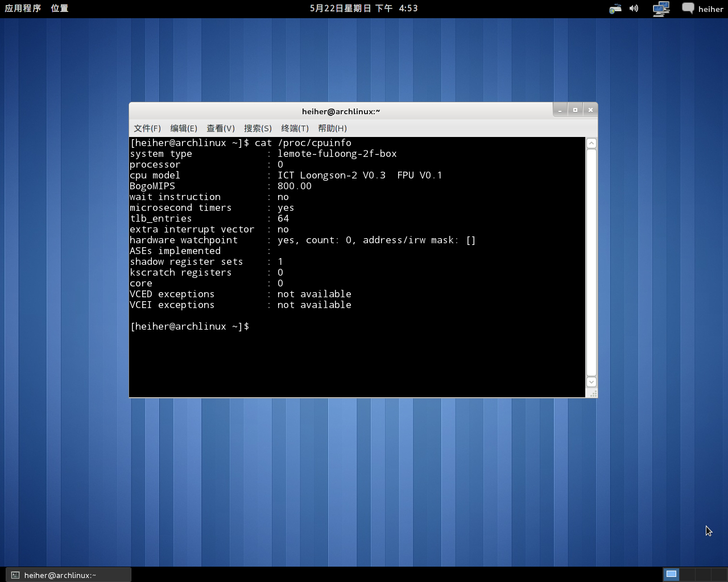Switch to the first active workspace
Image resolution: width=728 pixels, height=582 pixels.
point(671,575)
